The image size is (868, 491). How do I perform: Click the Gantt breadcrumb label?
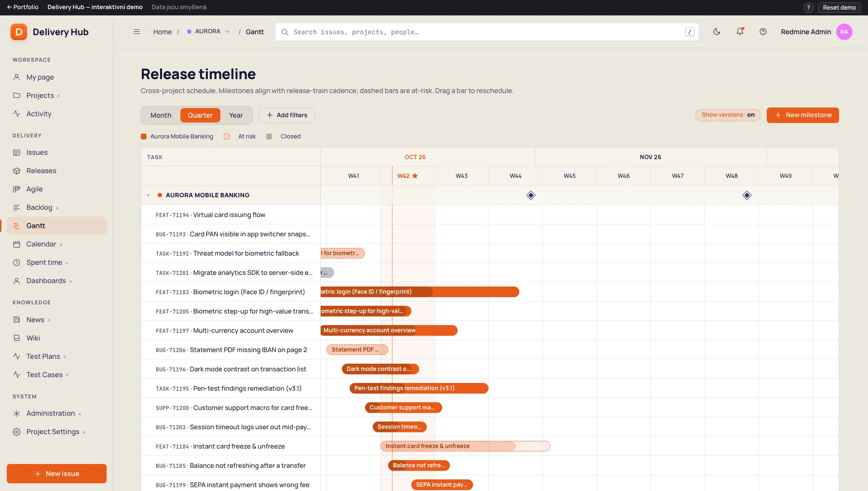[255, 32]
